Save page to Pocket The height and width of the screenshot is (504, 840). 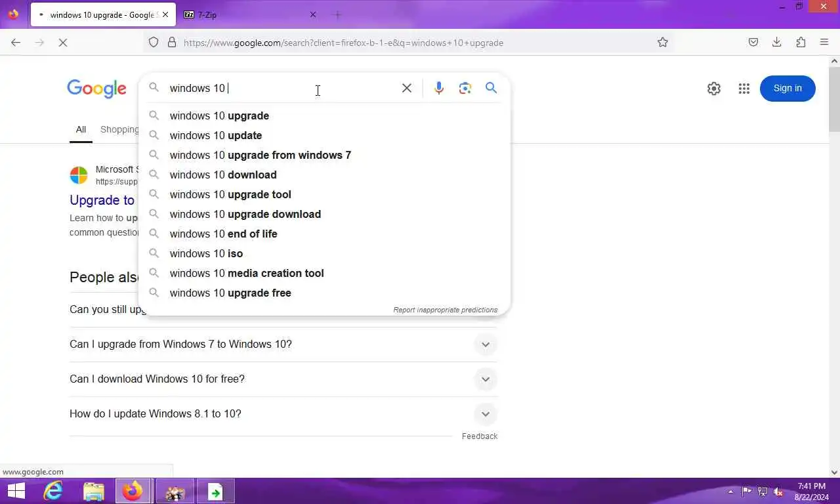(x=753, y=43)
